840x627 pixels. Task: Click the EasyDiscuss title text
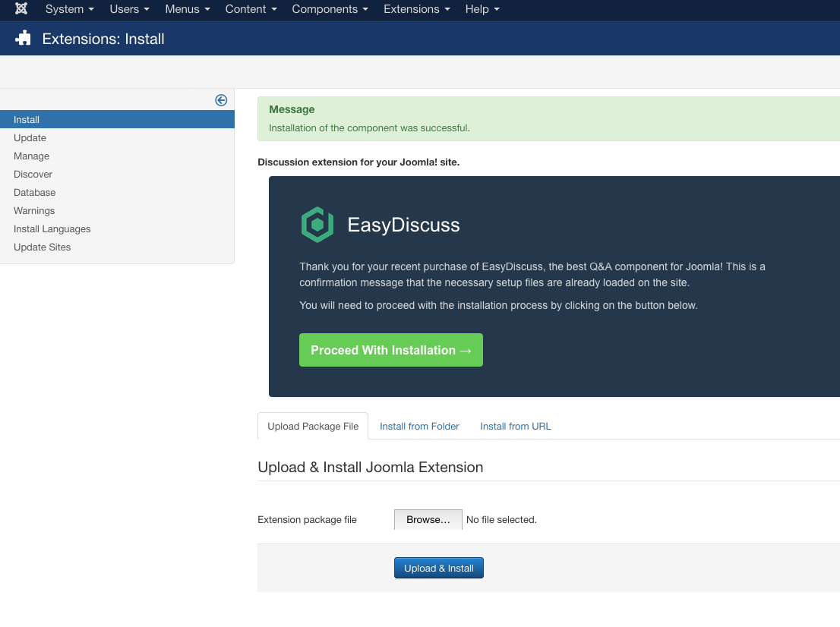[403, 225]
